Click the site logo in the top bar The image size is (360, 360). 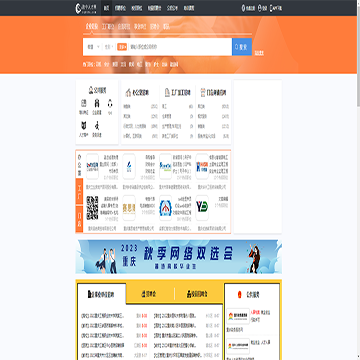point(87,8)
